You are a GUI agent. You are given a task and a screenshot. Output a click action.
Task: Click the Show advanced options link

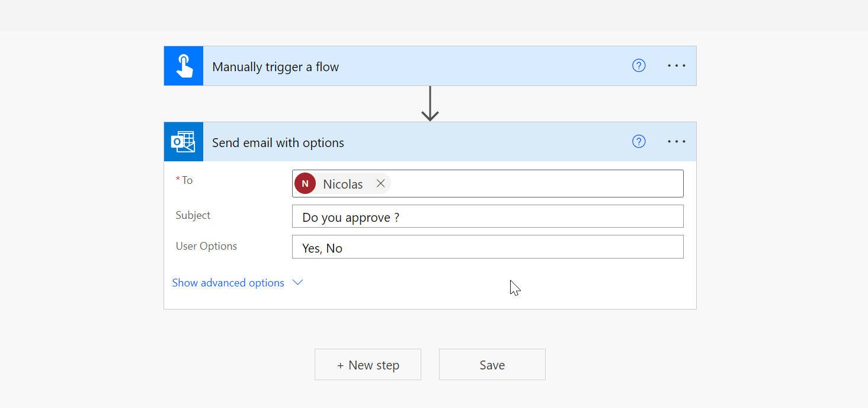coord(228,283)
